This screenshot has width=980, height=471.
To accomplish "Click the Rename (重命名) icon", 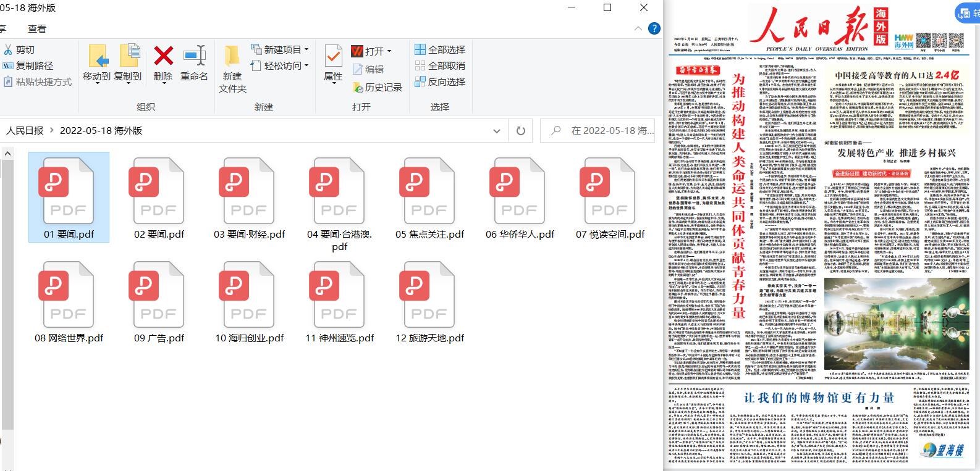I will pos(194,56).
